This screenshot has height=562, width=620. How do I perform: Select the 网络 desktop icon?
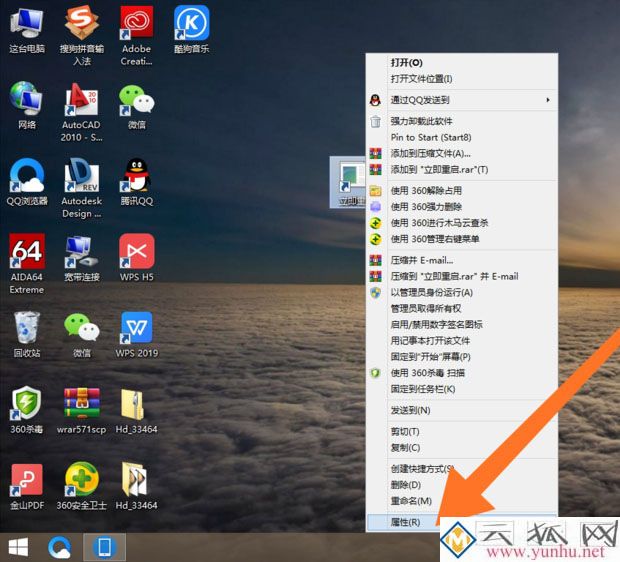[x=26, y=106]
